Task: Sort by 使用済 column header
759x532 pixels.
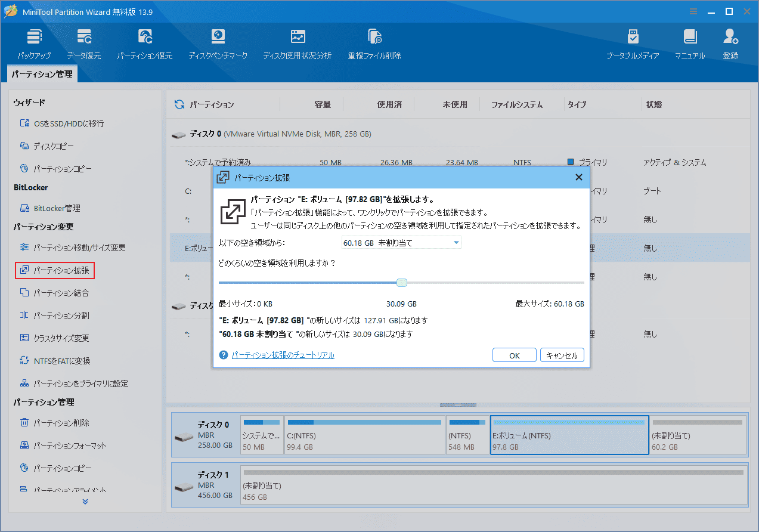Action: coord(389,104)
